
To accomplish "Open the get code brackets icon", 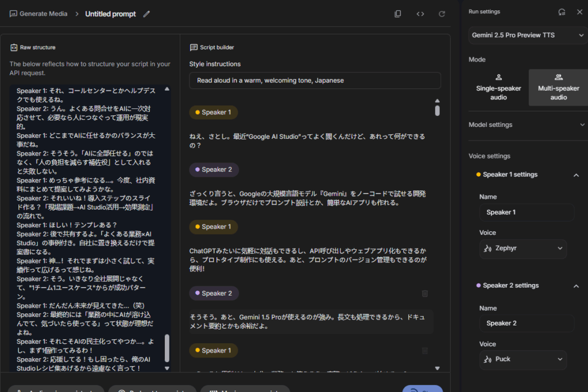I will click(420, 14).
